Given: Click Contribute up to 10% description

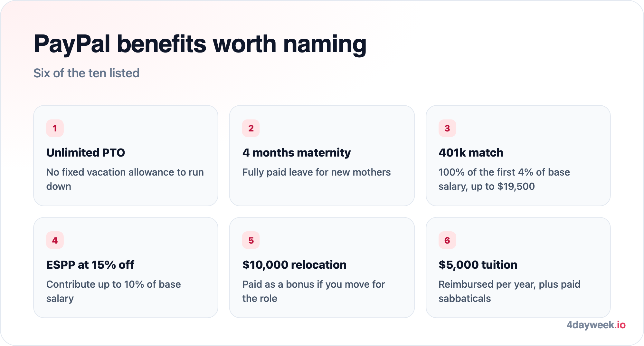Looking at the screenshot, I should coord(114,291).
